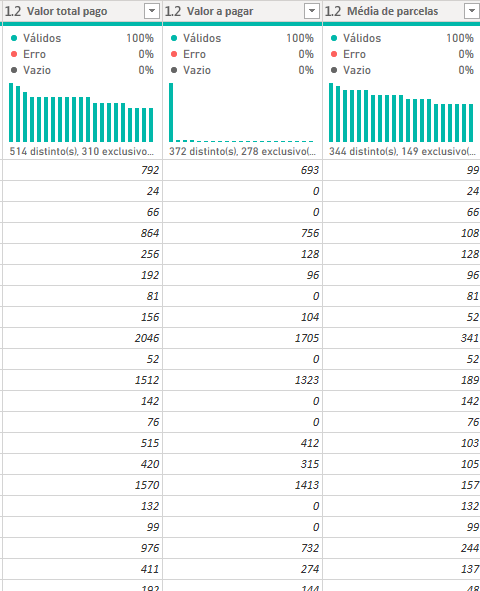
Task: Click the green Válidos dot in Valor total pago
Action: coord(14,38)
